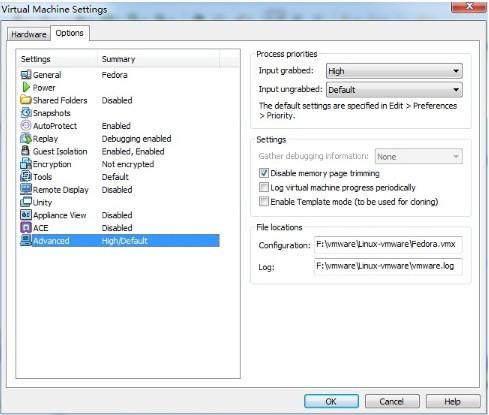Image resolution: width=489 pixels, height=415 pixels.
Task: Click the AutoProtect icon
Action: click(x=26, y=126)
